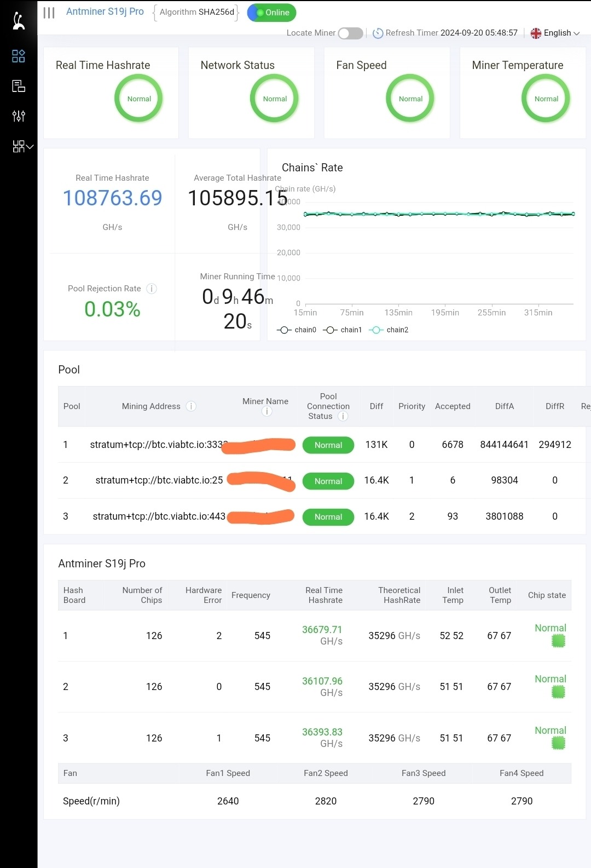Toggle the Locate Miner switch
The image size is (591, 868).
click(x=350, y=33)
